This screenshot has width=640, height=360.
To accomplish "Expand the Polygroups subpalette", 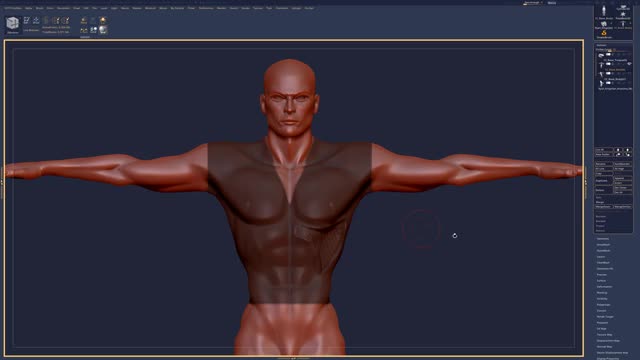I will coord(604,305).
